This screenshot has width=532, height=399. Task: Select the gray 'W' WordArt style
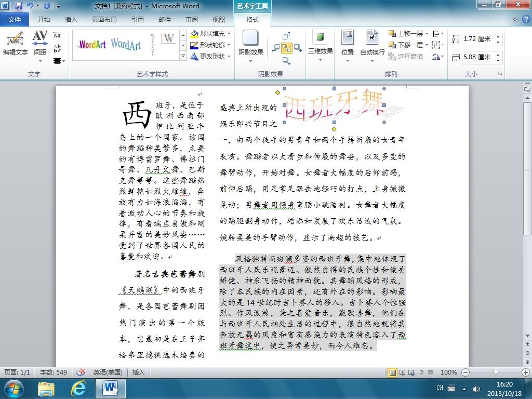[x=169, y=38]
